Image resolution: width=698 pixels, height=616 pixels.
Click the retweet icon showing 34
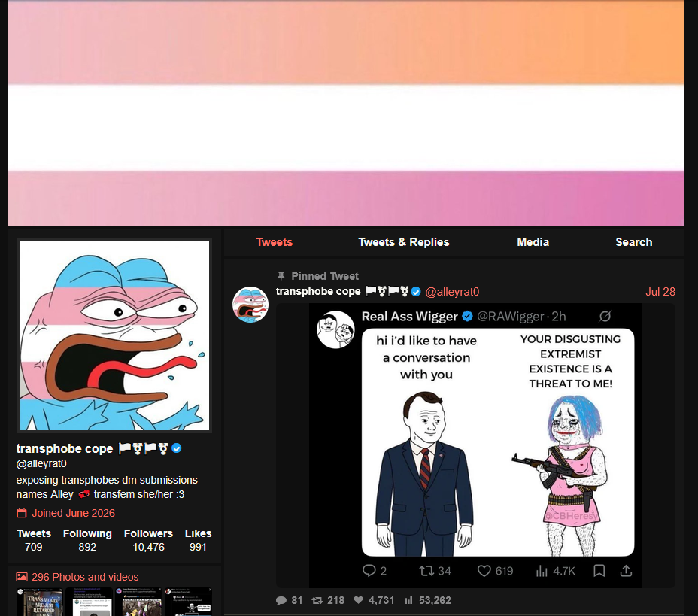pyautogui.click(x=426, y=571)
